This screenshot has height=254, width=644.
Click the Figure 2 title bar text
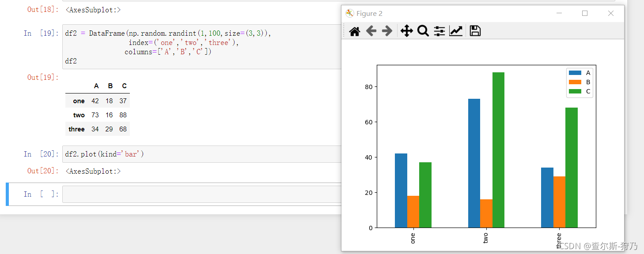click(x=369, y=13)
